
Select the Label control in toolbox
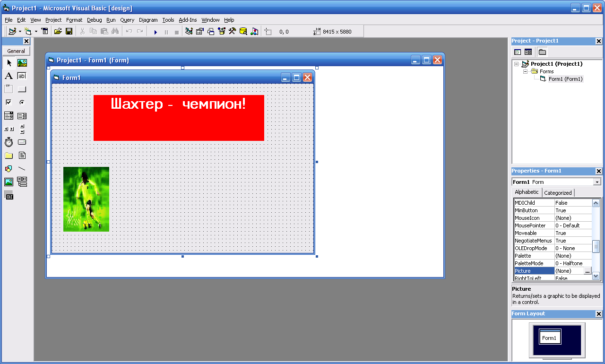(9, 76)
